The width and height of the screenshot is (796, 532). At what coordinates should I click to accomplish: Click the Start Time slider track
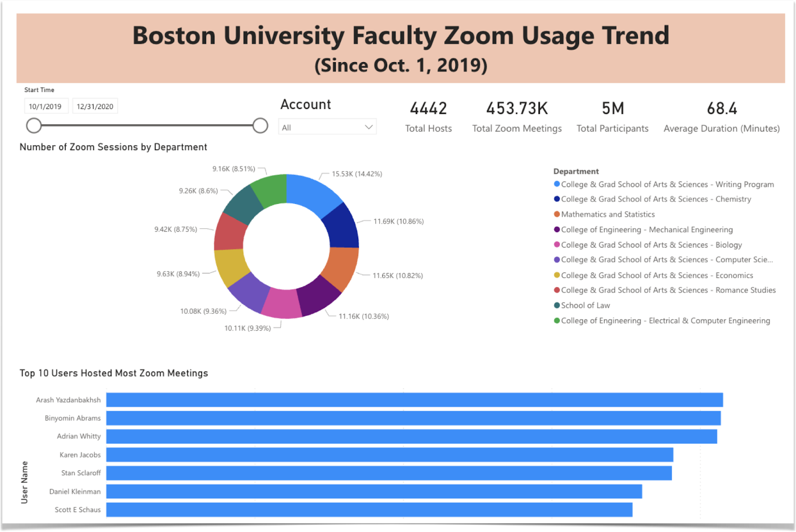coord(147,126)
